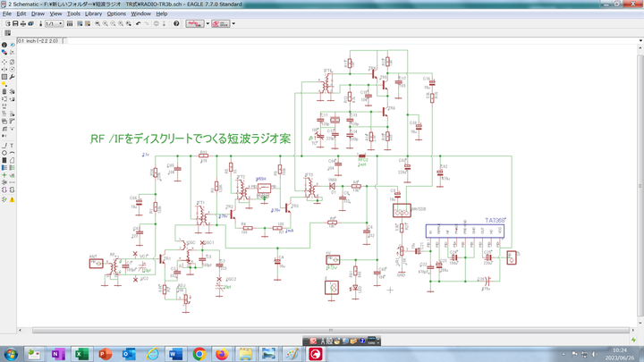Screen dimensions: 644x362
Task: Click the Zoom to fit icon
Action: [96, 23]
